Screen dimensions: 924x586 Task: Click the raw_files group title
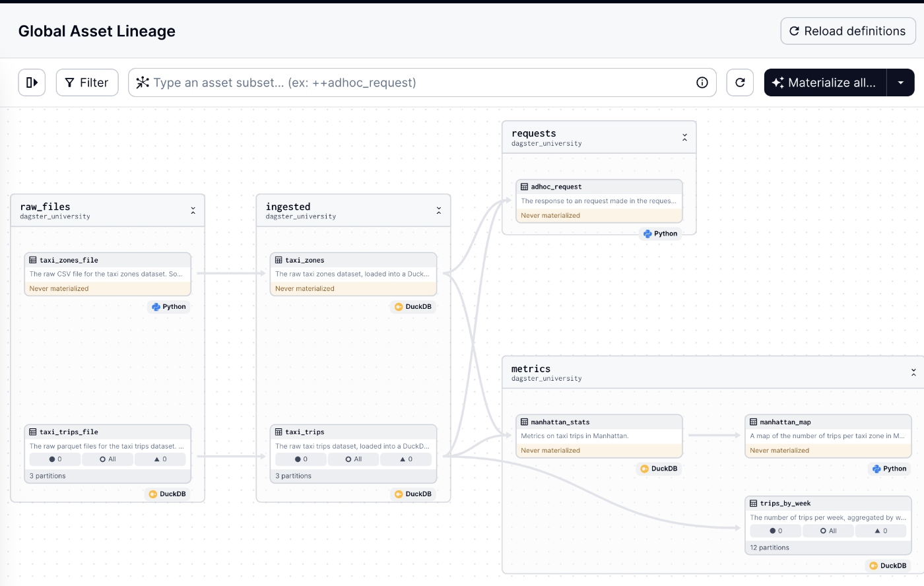(45, 207)
